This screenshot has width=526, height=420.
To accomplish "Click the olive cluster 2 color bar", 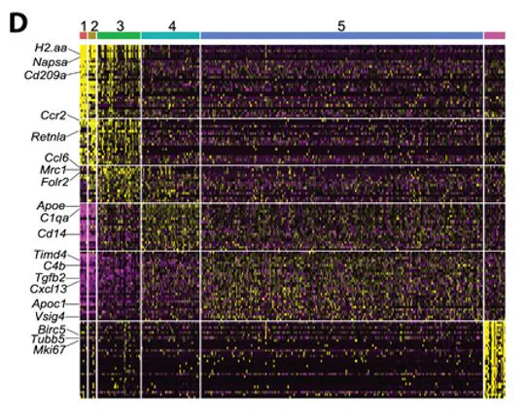I will pos(92,36).
